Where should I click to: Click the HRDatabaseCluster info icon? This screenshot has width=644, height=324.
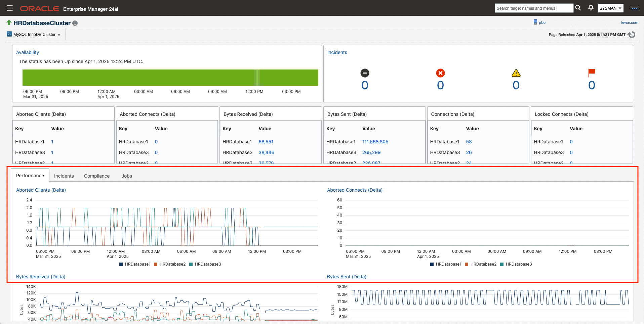[75, 23]
